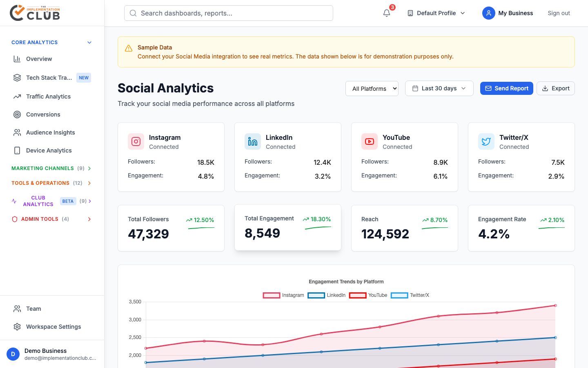
Task: Toggle LinkedIn series in chart legend
Action: tap(327, 295)
